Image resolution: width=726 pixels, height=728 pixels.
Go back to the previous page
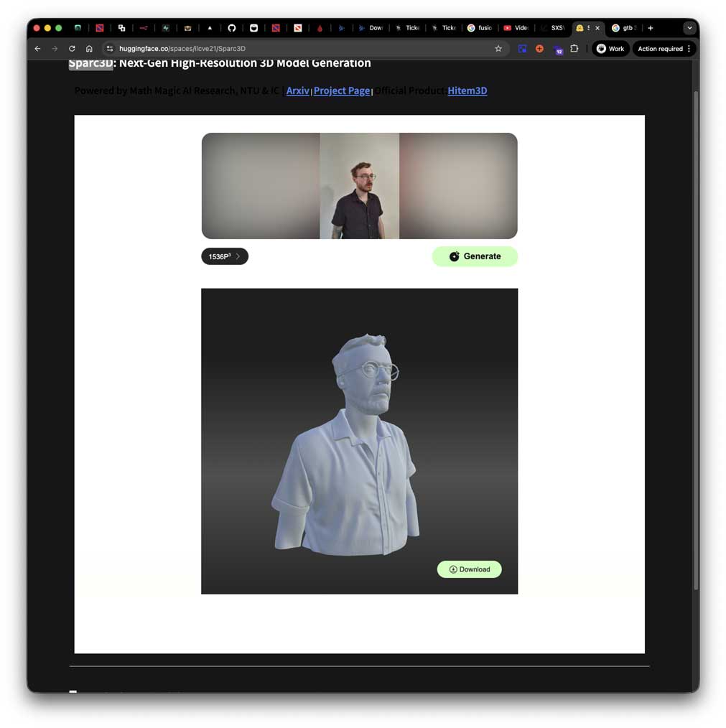pyautogui.click(x=38, y=49)
